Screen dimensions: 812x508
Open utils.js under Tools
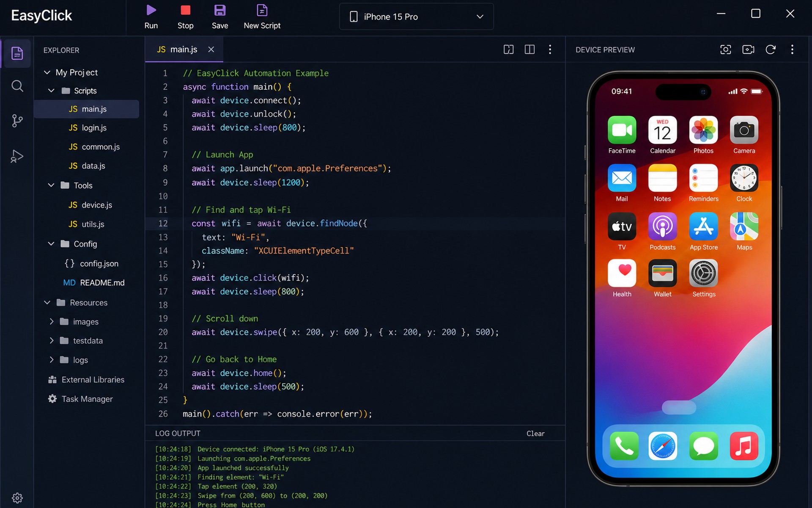click(86, 224)
